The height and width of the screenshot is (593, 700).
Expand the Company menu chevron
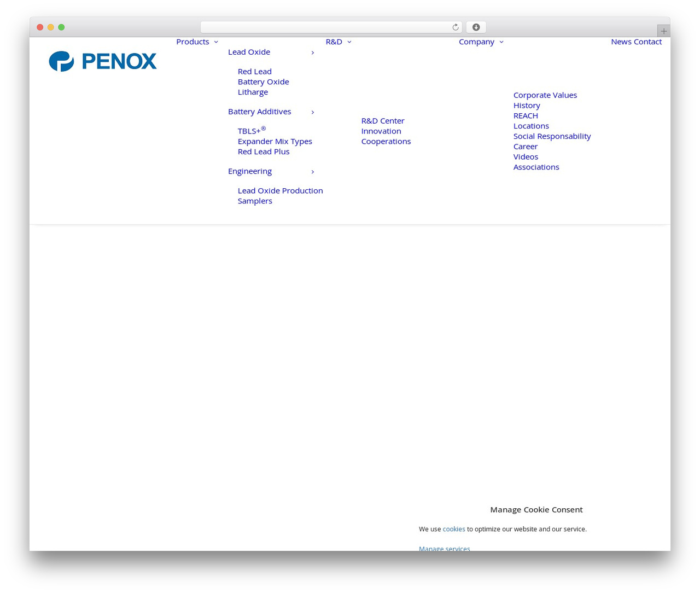pyautogui.click(x=501, y=42)
